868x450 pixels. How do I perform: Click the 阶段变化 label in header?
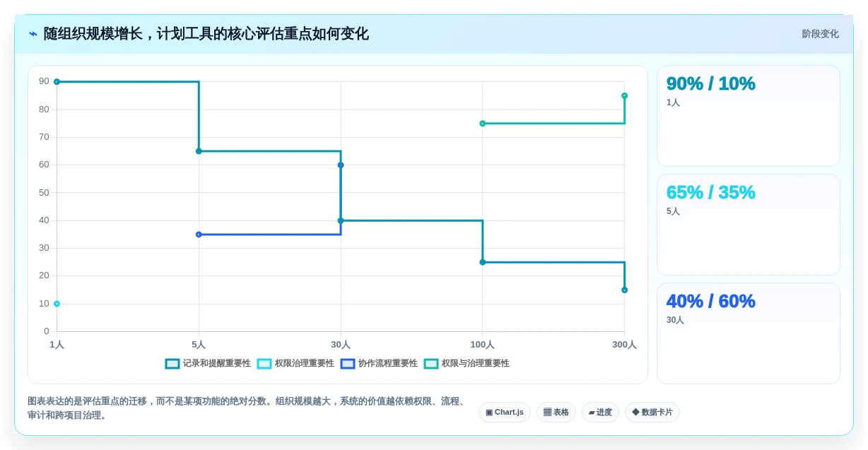[820, 34]
